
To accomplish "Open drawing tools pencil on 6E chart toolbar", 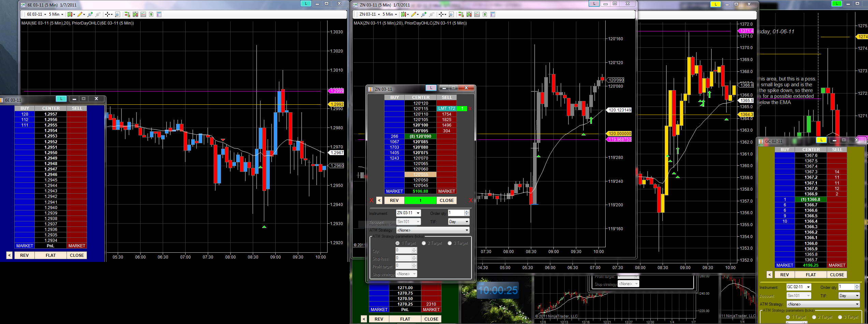I will tap(80, 14).
